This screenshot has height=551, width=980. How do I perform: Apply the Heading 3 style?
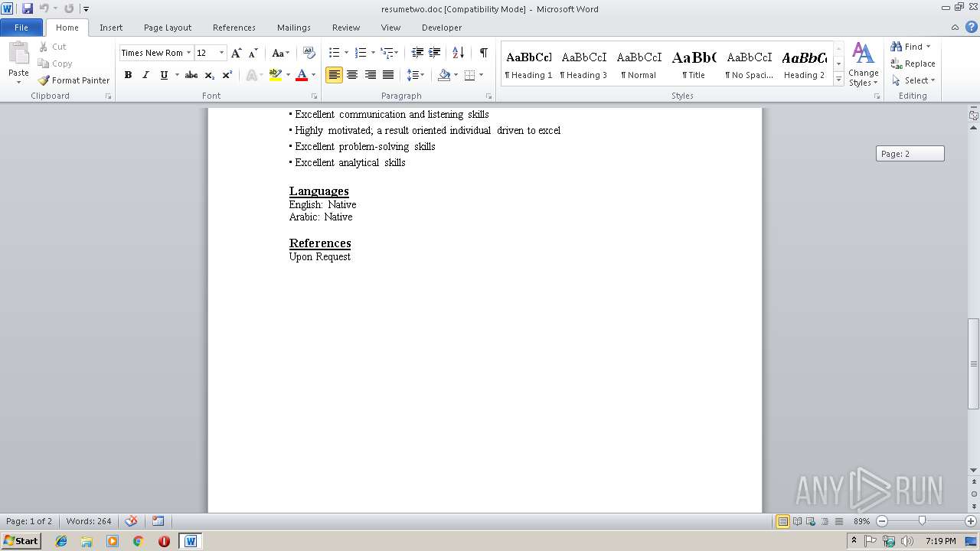(583, 64)
